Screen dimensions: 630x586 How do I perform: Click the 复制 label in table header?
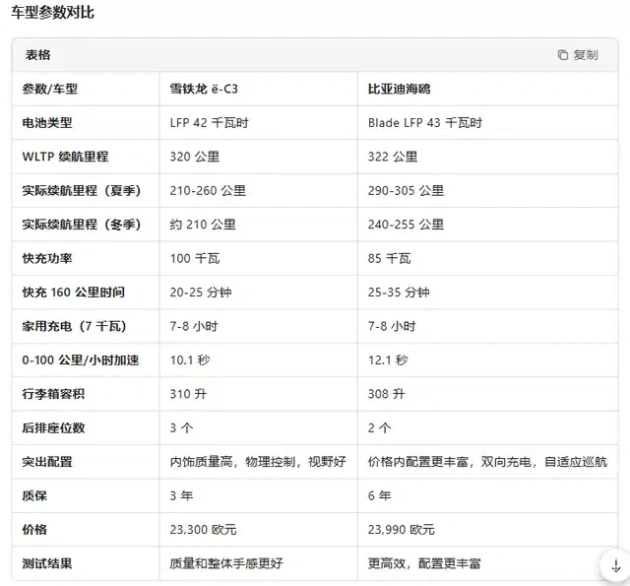[x=586, y=55]
